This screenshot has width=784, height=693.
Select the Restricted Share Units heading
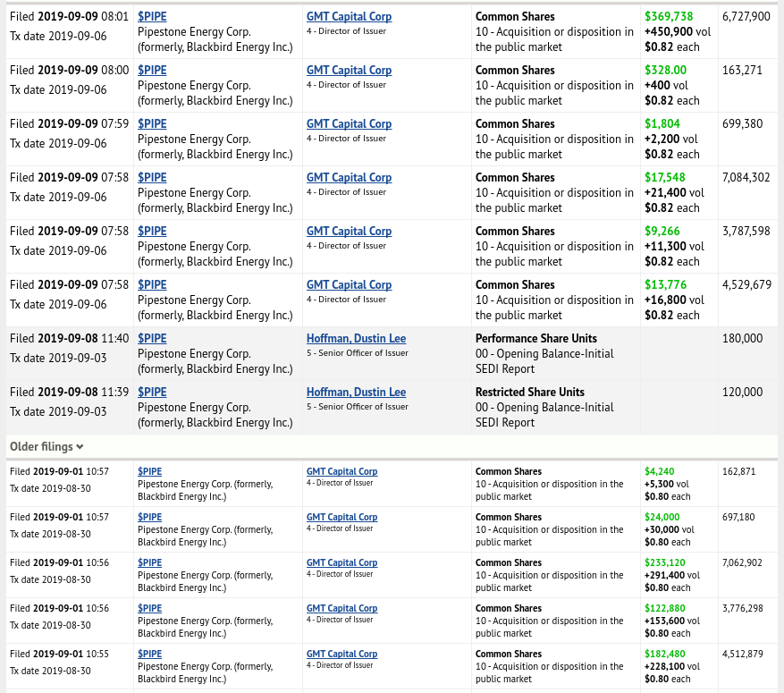(x=530, y=392)
